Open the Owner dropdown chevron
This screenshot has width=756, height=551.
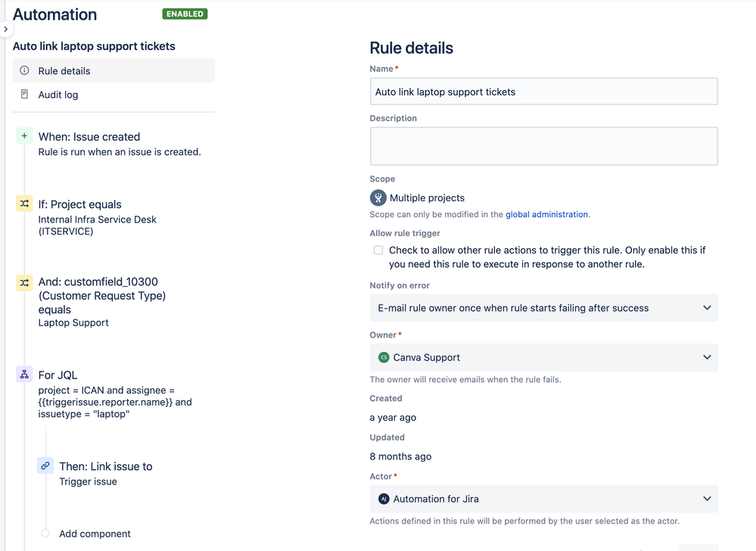tap(707, 357)
